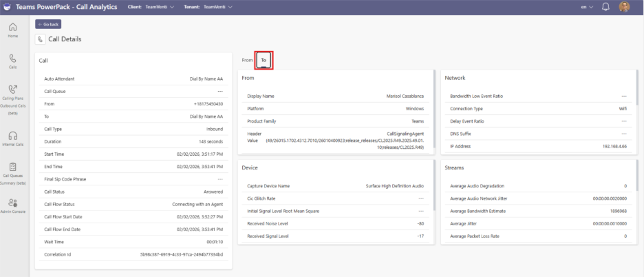The image size is (644, 277).
Task: Click the phone icon beside Call Details
Action: tap(40, 39)
